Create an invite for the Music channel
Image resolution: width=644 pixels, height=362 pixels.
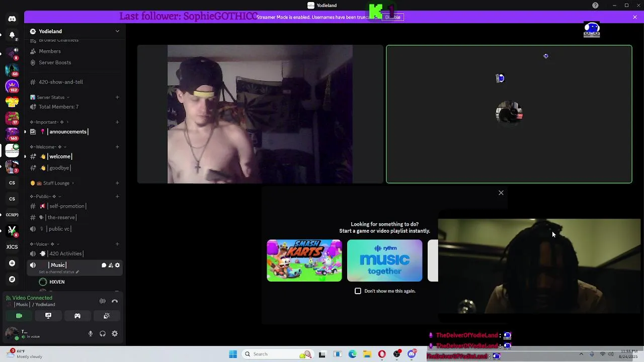[111, 265]
